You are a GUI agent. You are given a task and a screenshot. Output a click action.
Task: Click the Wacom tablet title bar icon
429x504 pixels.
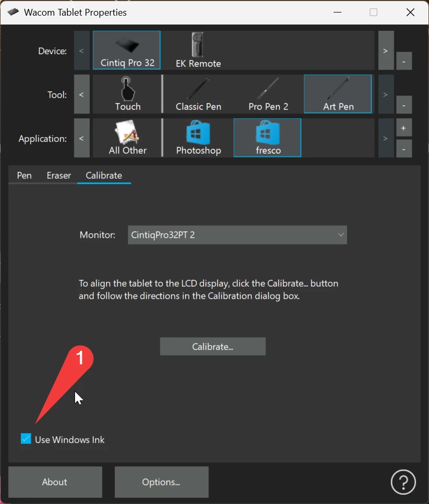point(13,12)
